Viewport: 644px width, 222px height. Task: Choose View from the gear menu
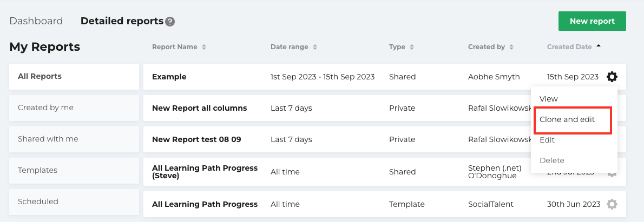click(x=548, y=99)
